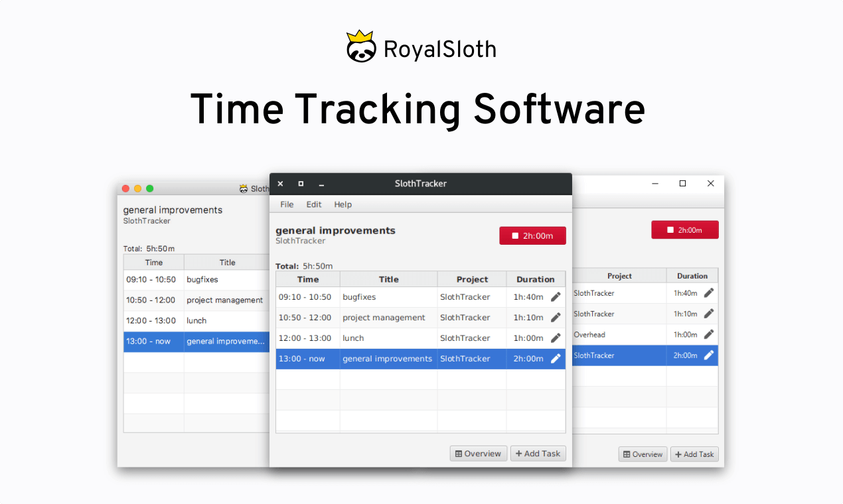Click 'project management' in the Mac window
Viewport: 843px width, 504px height.
(225, 300)
